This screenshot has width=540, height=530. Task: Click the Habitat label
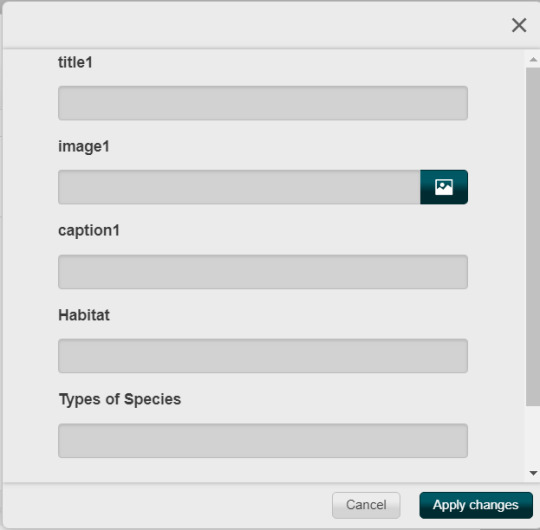click(84, 315)
